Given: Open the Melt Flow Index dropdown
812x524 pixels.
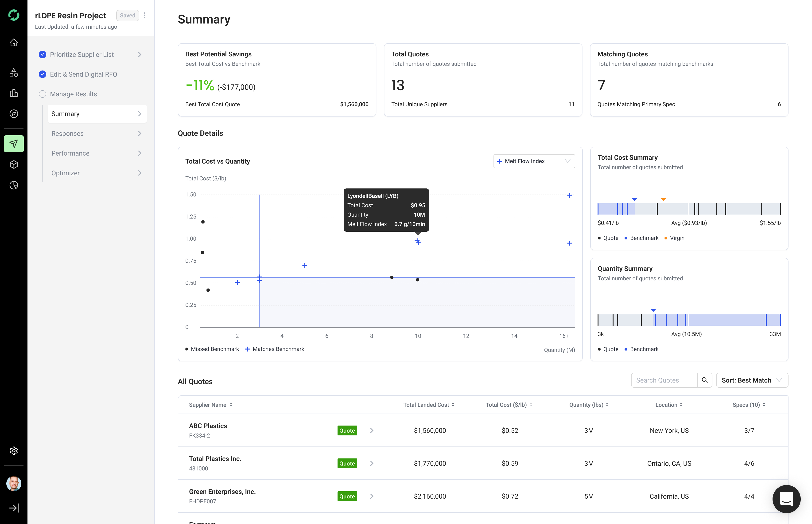Looking at the screenshot, I should click(534, 161).
